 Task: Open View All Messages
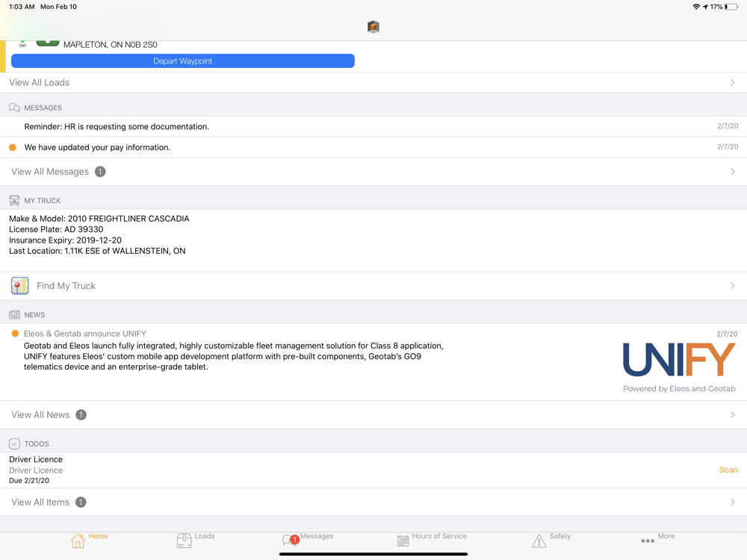(x=373, y=172)
